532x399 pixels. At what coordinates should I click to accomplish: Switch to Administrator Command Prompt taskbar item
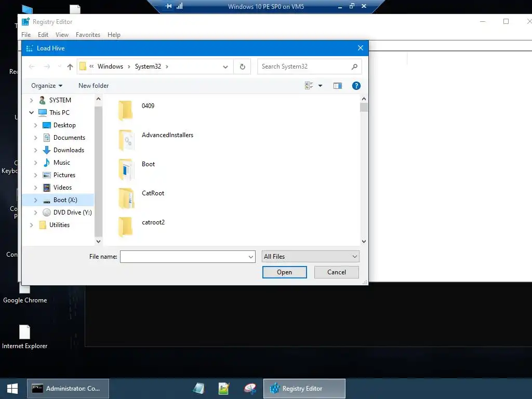tap(68, 389)
